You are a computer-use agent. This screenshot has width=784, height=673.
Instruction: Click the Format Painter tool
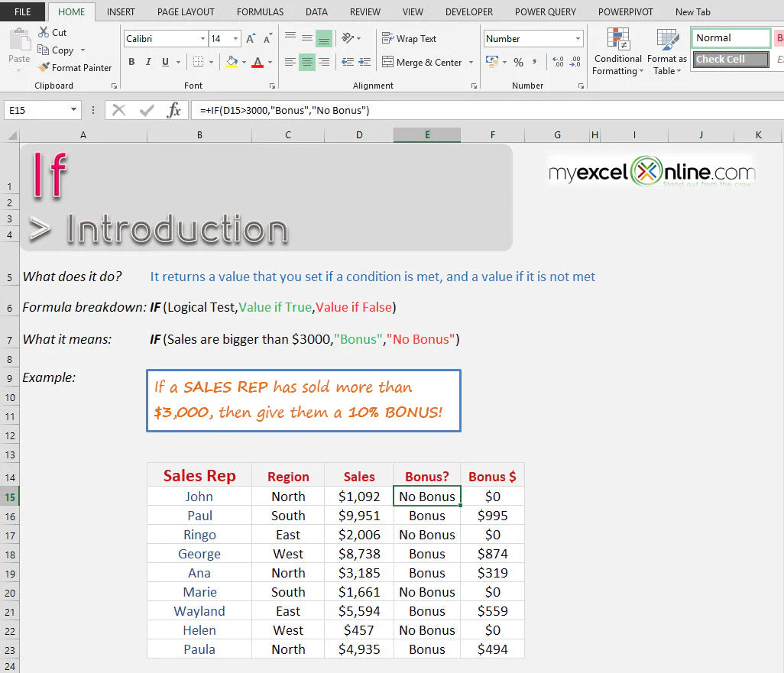click(75, 68)
